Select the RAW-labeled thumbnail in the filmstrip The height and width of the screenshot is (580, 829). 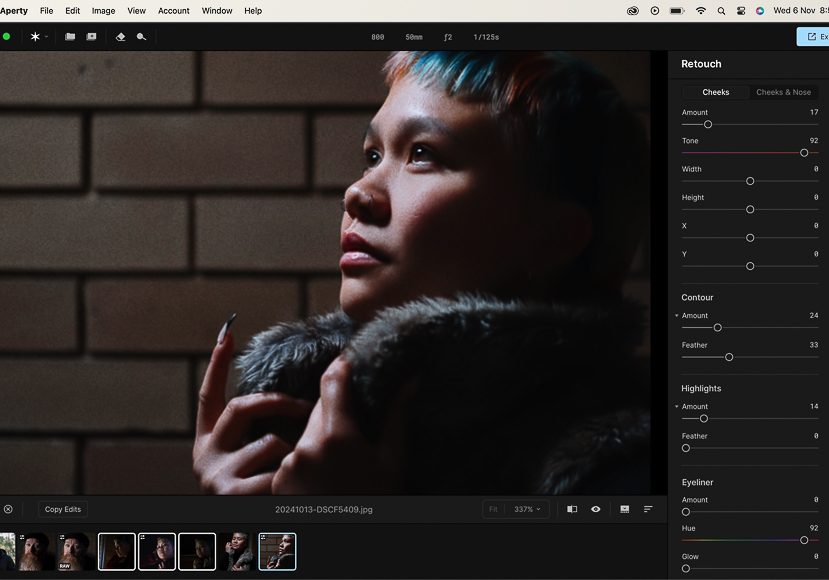tap(75, 551)
